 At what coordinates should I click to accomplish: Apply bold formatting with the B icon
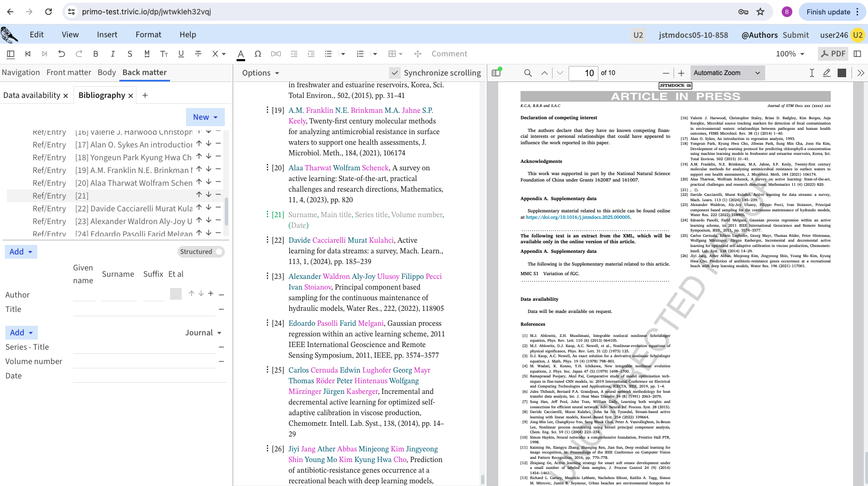click(x=96, y=54)
